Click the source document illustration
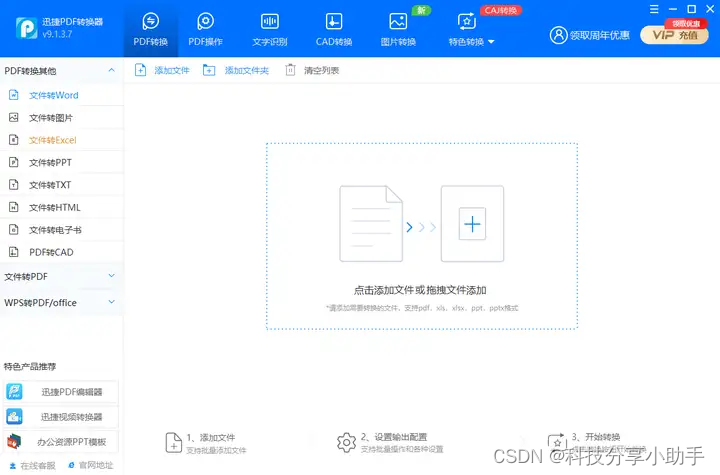The height and width of the screenshot is (475, 720). point(371,224)
